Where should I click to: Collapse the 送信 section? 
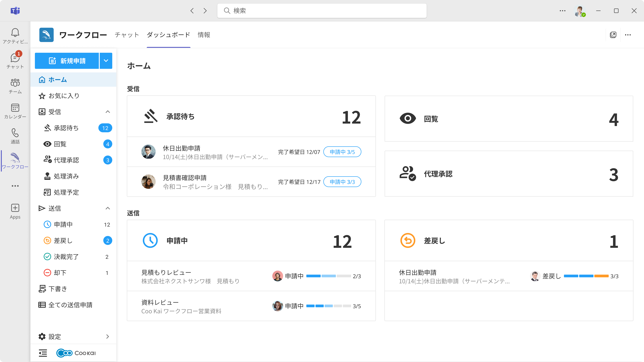(x=108, y=208)
